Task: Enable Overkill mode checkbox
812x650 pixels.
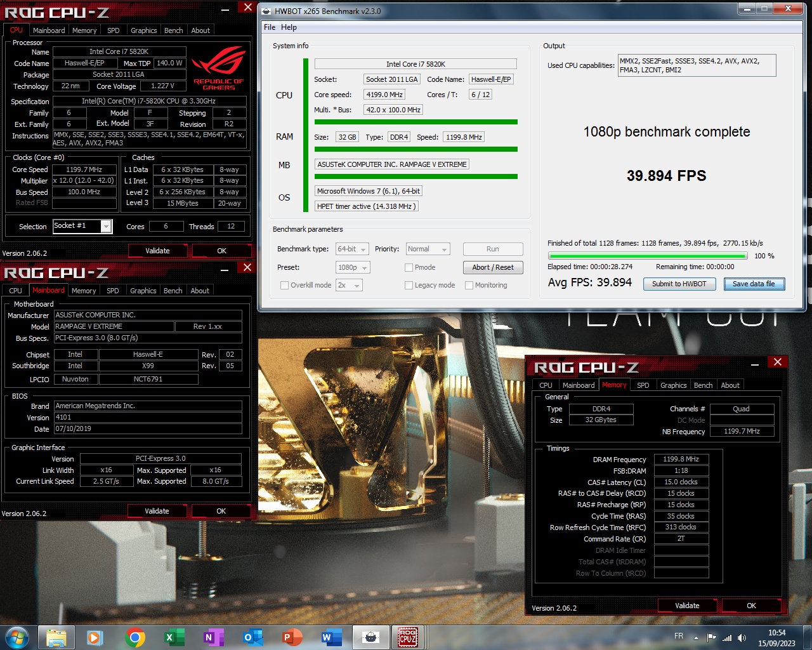Action: 285,286
